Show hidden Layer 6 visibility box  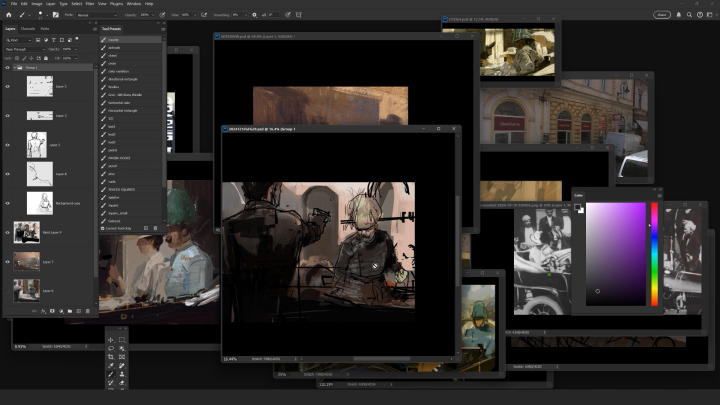coord(7,291)
